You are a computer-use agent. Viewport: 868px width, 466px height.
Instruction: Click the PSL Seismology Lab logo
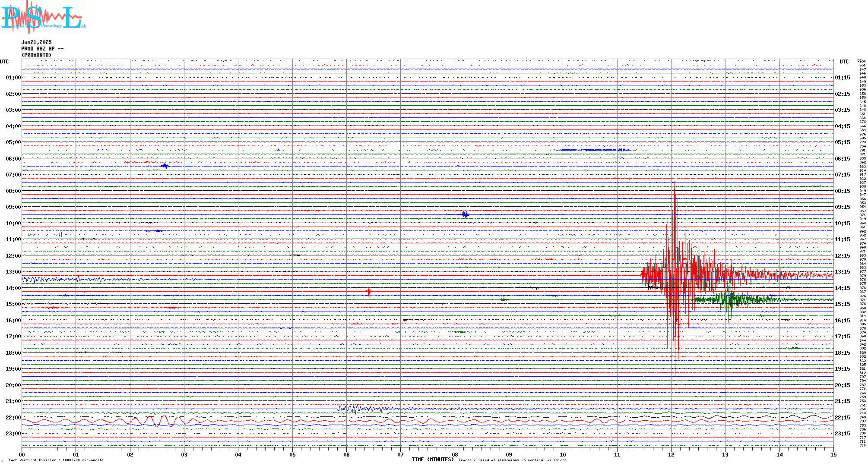[x=43, y=16]
